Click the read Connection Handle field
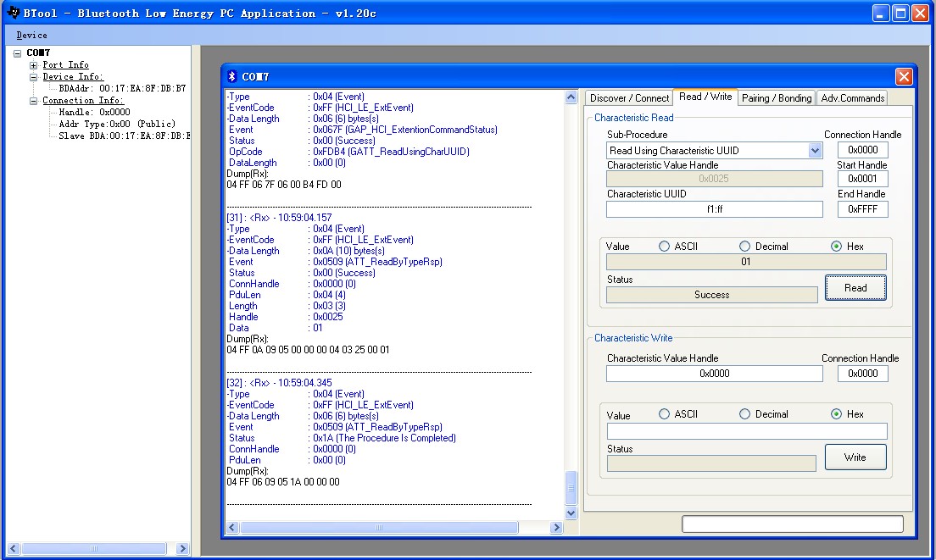 click(862, 150)
